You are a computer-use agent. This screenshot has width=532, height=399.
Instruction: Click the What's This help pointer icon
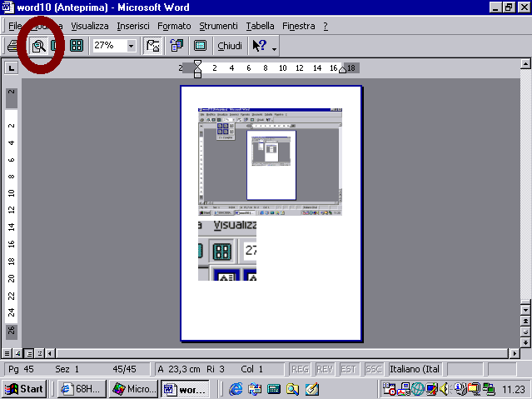(260, 46)
